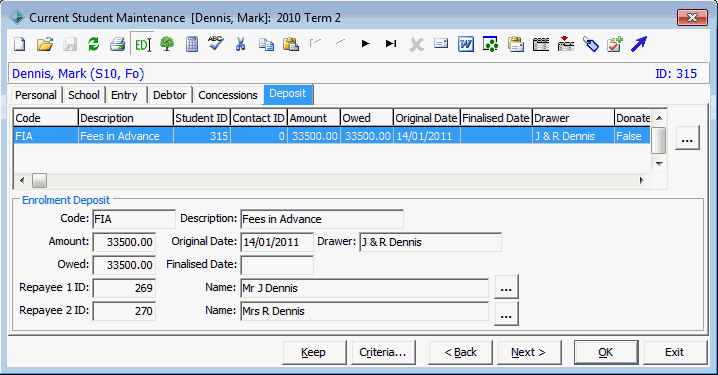Close the window with red X

(x=692, y=17)
